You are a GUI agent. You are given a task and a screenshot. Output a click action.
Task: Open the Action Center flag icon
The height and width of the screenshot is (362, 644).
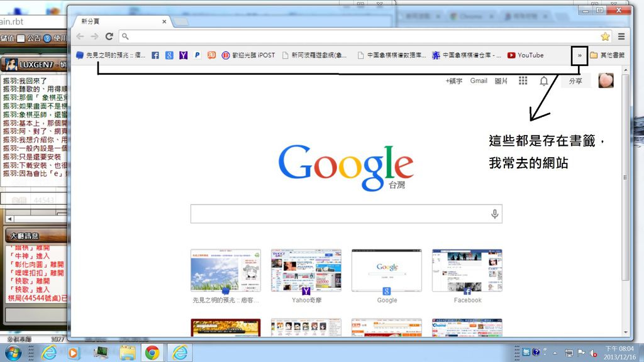pyautogui.click(x=581, y=353)
